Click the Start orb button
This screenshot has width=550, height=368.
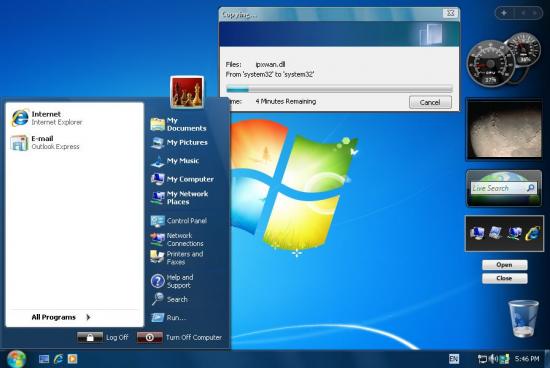(x=15, y=359)
